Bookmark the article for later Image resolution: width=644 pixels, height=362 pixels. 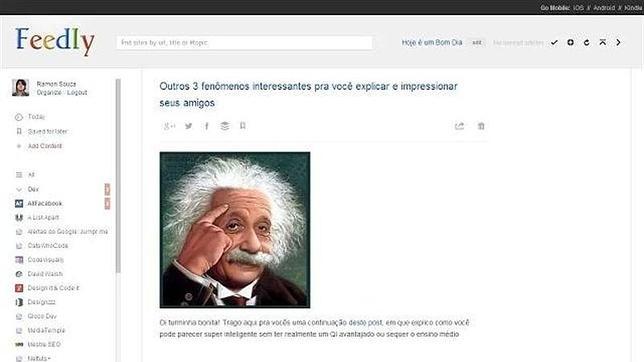pos(243,126)
